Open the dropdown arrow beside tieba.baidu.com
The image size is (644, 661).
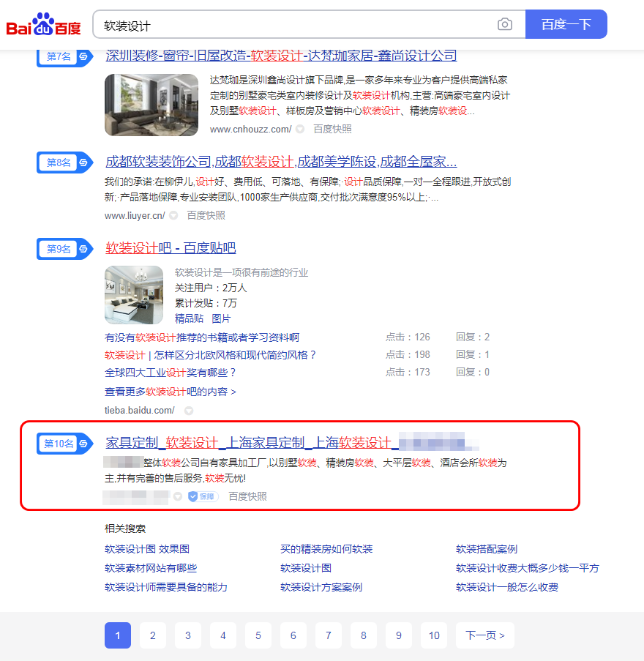tap(189, 411)
